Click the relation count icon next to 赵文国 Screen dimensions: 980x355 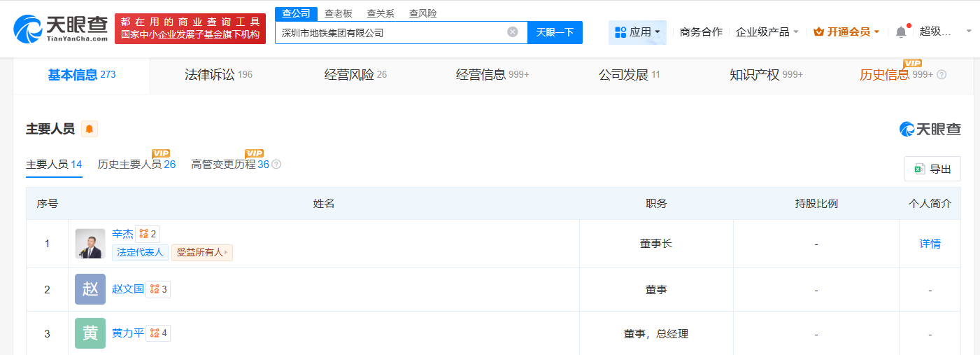point(158,288)
